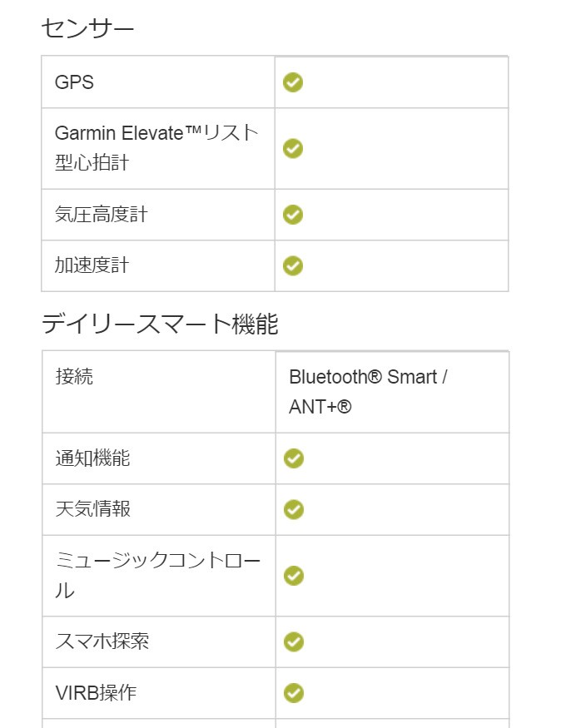566x728 pixels.
Task: Click the GPS label cell
Action: point(74,82)
